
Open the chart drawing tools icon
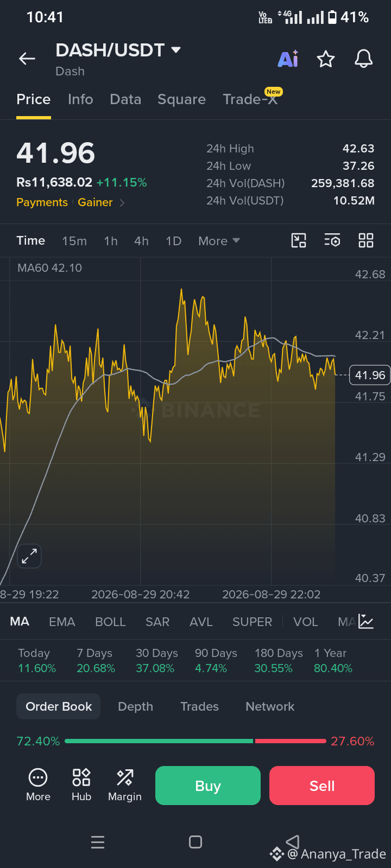(x=299, y=240)
